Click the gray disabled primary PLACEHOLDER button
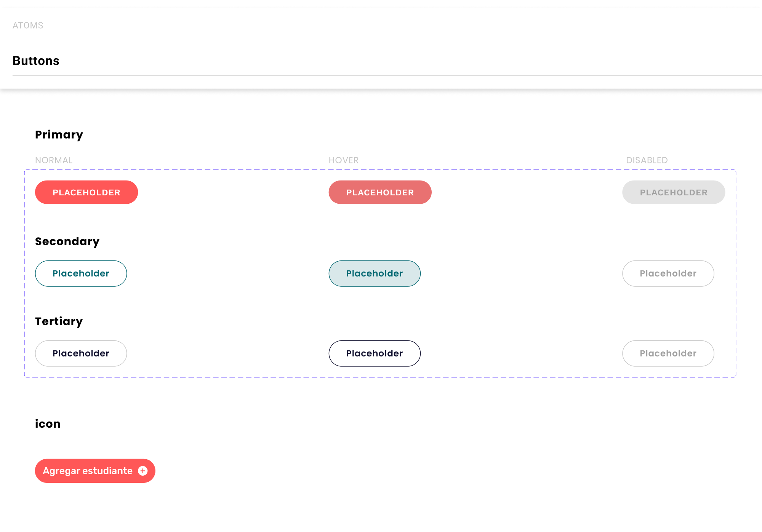 coord(673,192)
